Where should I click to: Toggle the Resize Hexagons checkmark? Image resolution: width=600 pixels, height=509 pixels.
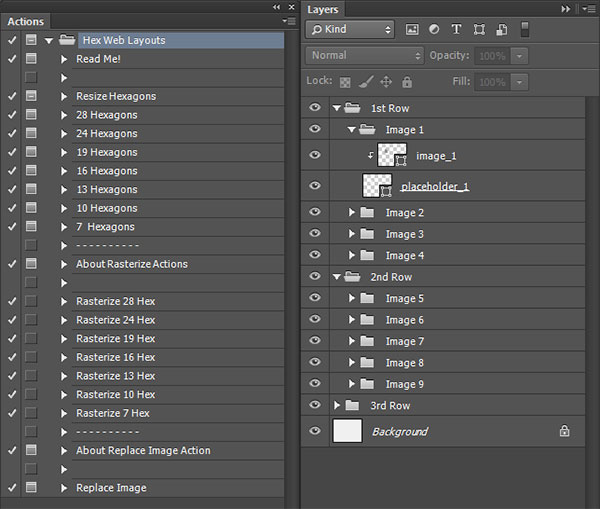pos(12,96)
